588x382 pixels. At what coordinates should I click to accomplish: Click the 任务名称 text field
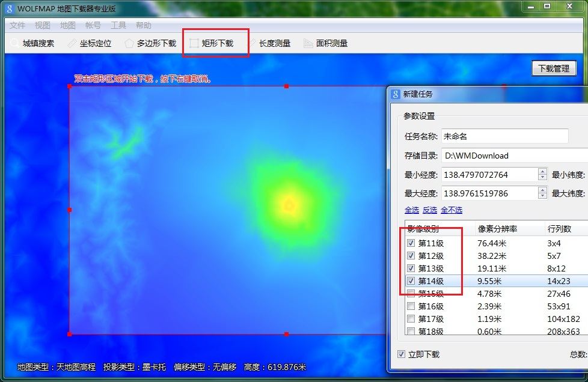pyautogui.click(x=504, y=136)
